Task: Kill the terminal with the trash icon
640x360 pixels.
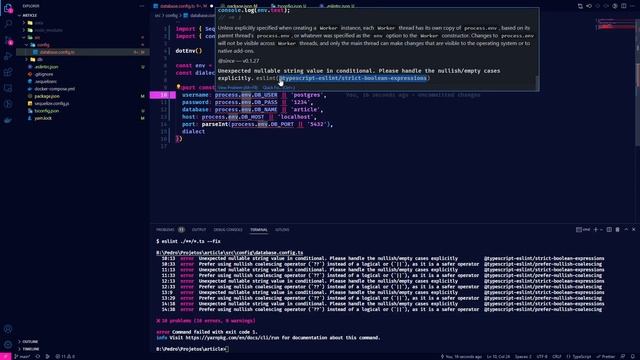Action: click(618, 230)
